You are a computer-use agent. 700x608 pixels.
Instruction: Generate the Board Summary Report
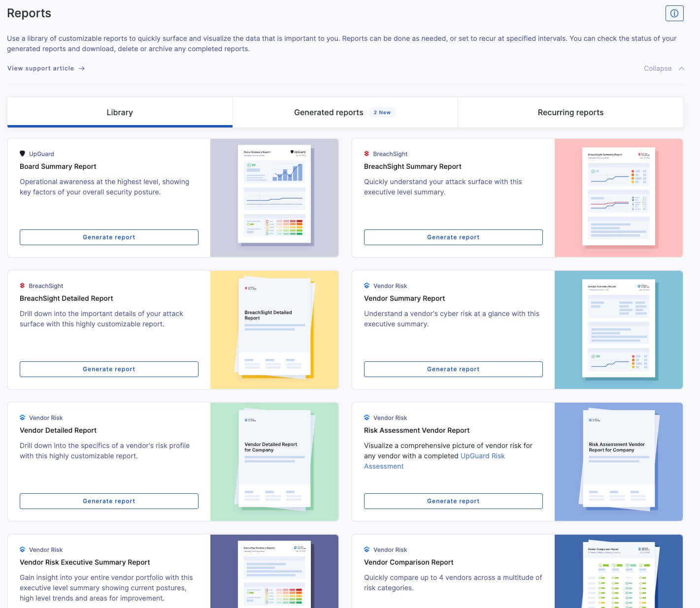coord(109,237)
